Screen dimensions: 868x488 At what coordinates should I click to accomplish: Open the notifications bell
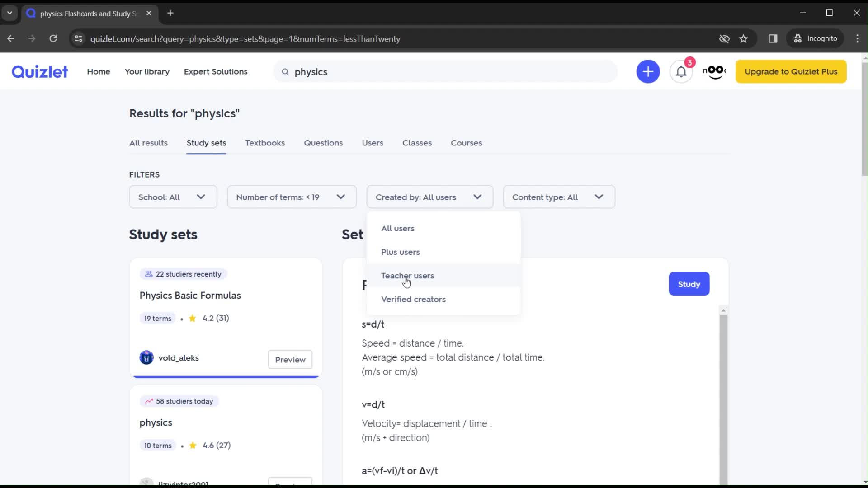(681, 71)
